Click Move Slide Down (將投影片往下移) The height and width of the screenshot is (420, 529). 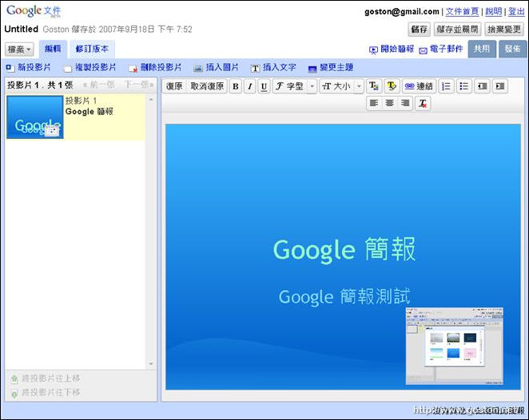[46, 392]
